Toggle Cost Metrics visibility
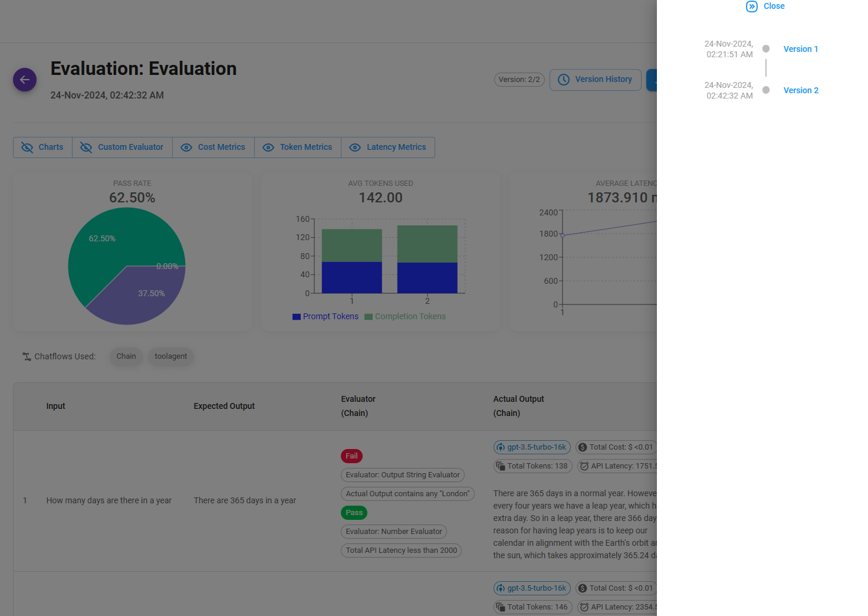This screenshot has width=868, height=616. click(x=213, y=148)
